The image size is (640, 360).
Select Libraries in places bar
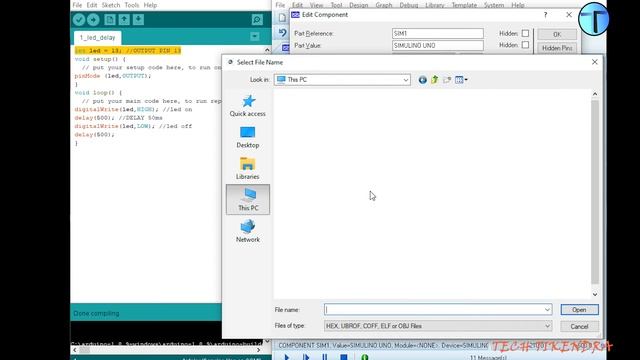[248, 169]
